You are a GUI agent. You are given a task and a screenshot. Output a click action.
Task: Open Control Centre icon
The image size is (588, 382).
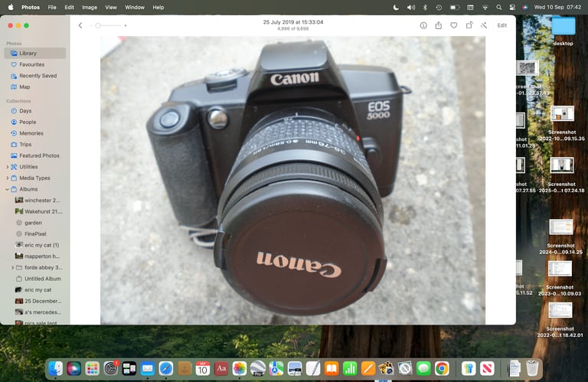512,7
